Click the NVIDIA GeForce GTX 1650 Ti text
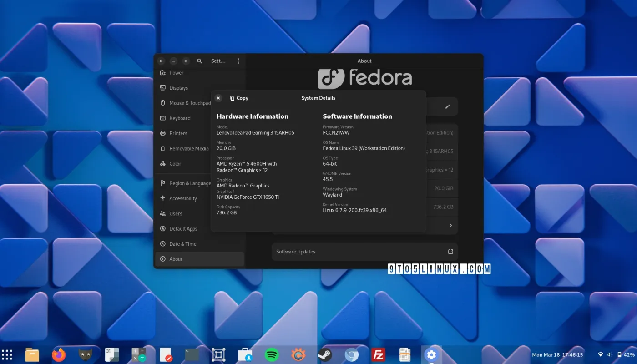Viewport: 637px width, 364px height. click(x=248, y=197)
